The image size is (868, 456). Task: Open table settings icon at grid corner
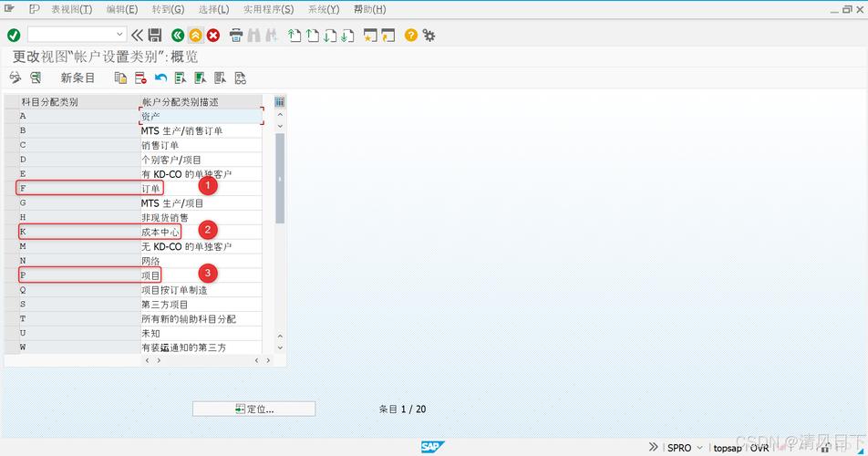click(279, 102)
